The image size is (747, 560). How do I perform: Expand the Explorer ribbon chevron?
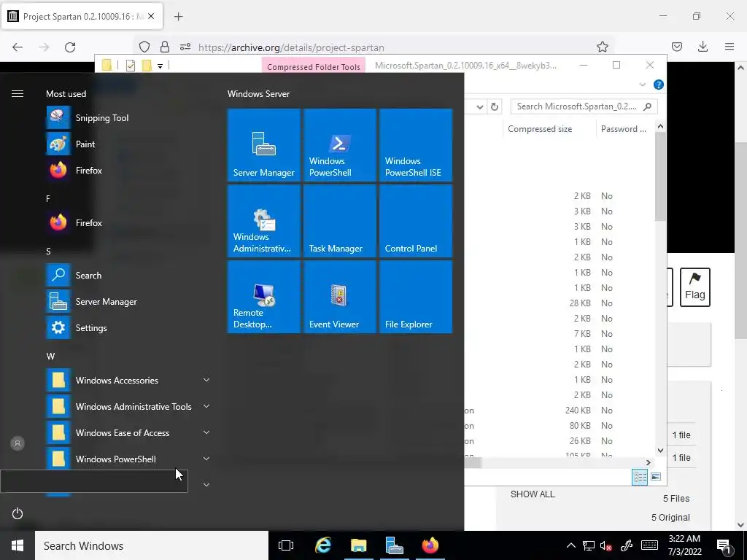coord(642,85)
